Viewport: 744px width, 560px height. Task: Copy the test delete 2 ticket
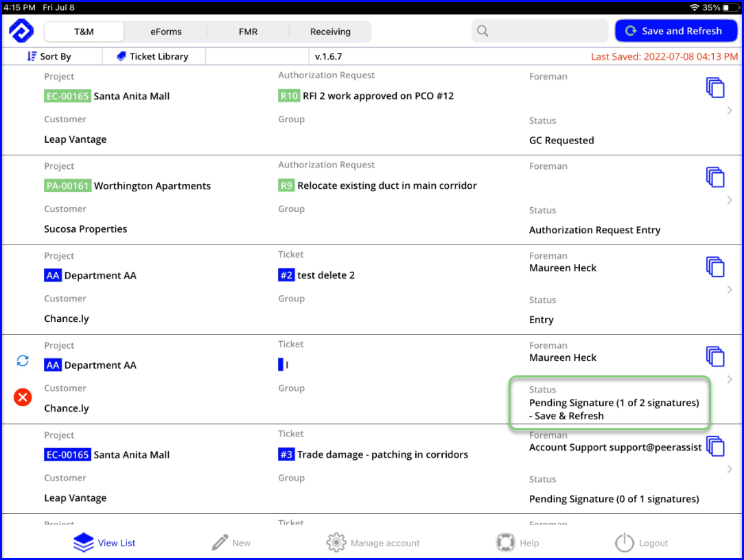[715, 267]
